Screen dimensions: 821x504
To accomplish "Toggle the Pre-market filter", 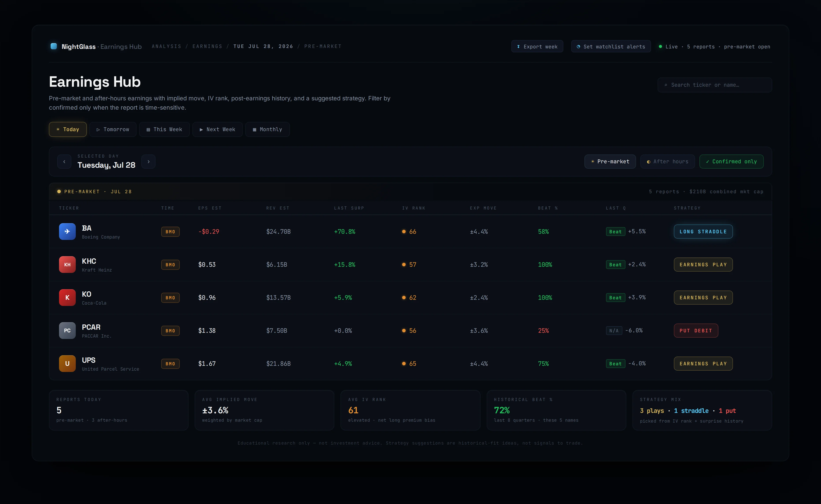I will [x=610, y=161].
